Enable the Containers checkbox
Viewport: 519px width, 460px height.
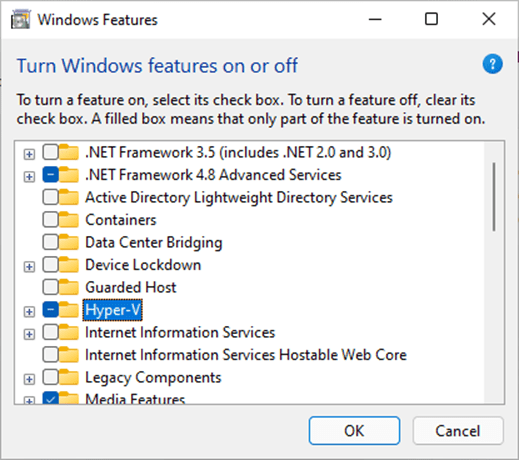click(x=50, y=220)
